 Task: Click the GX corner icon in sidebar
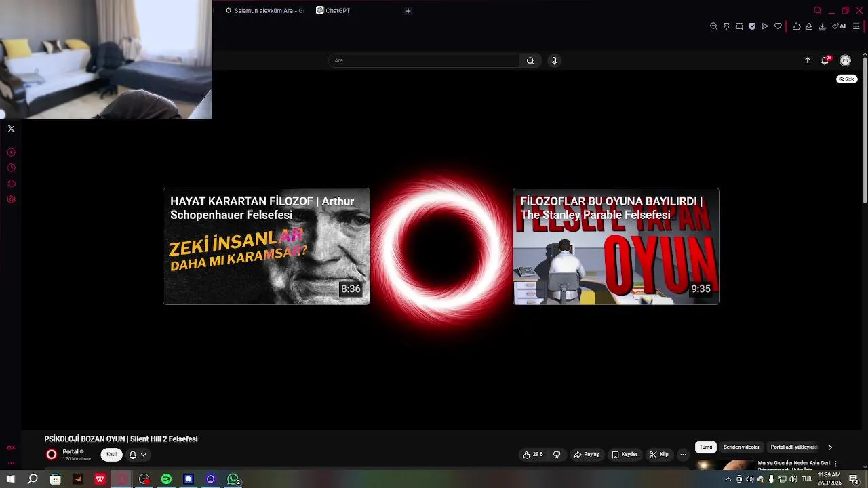click(11, 448)
